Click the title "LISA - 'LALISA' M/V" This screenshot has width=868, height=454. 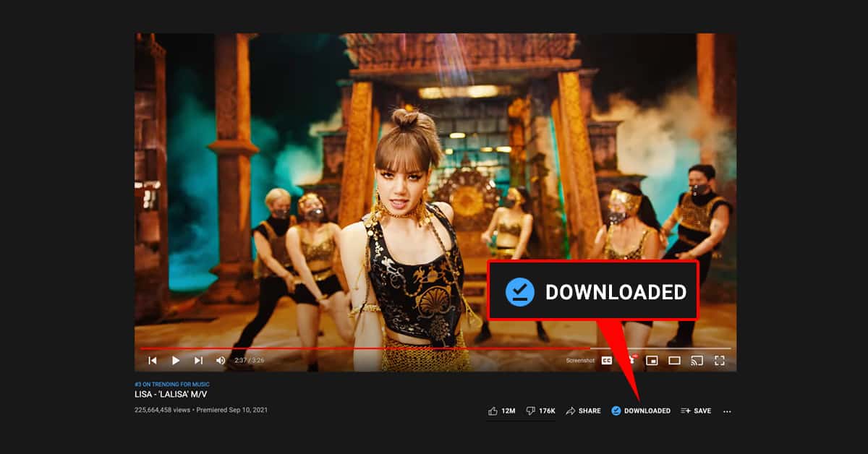[171, 395]
